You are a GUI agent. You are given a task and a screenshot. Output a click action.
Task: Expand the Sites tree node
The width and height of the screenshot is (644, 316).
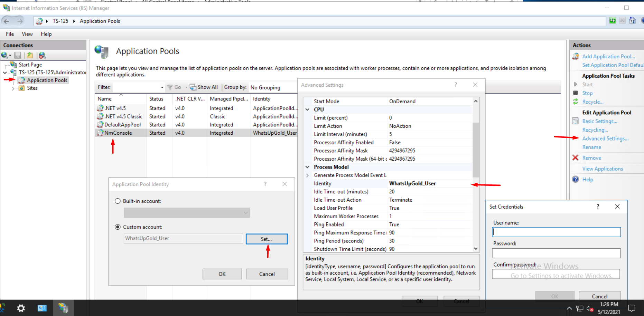(13, 88)
